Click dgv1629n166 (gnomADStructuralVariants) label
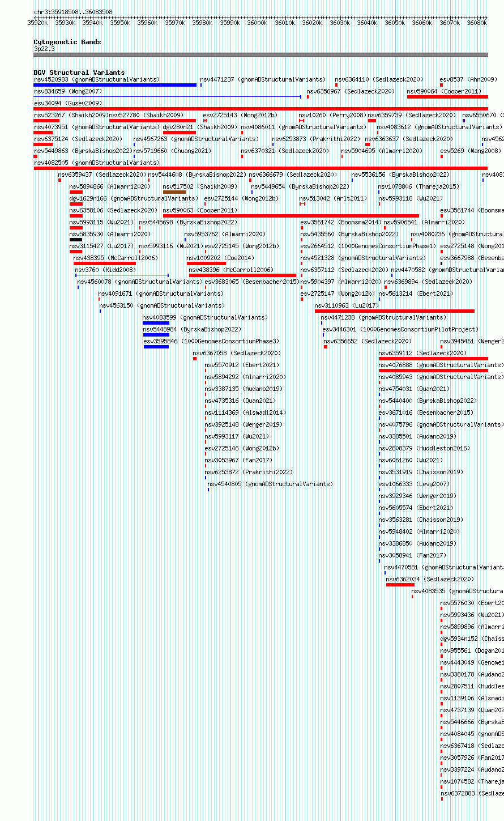 coord(134,198)
